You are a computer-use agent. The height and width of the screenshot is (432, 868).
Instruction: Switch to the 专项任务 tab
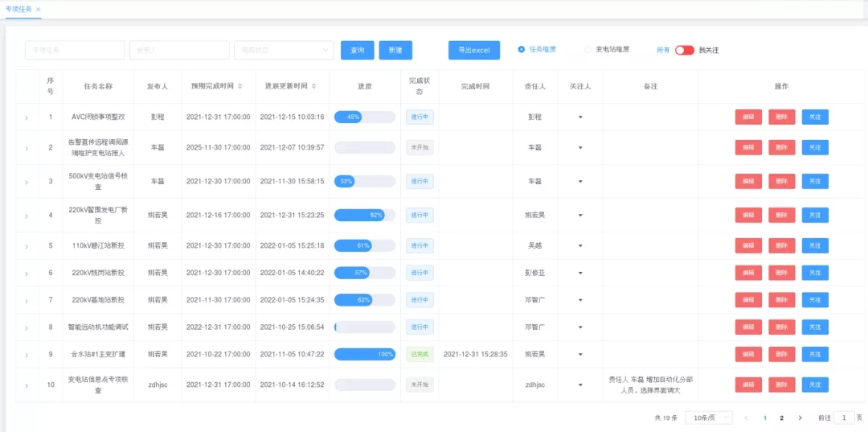[18, 9]
